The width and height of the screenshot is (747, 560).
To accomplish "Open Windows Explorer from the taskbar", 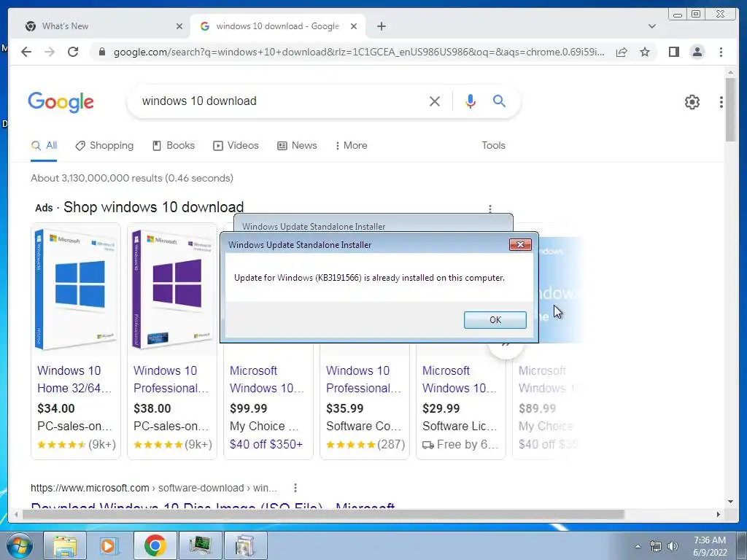I will 65,545.
